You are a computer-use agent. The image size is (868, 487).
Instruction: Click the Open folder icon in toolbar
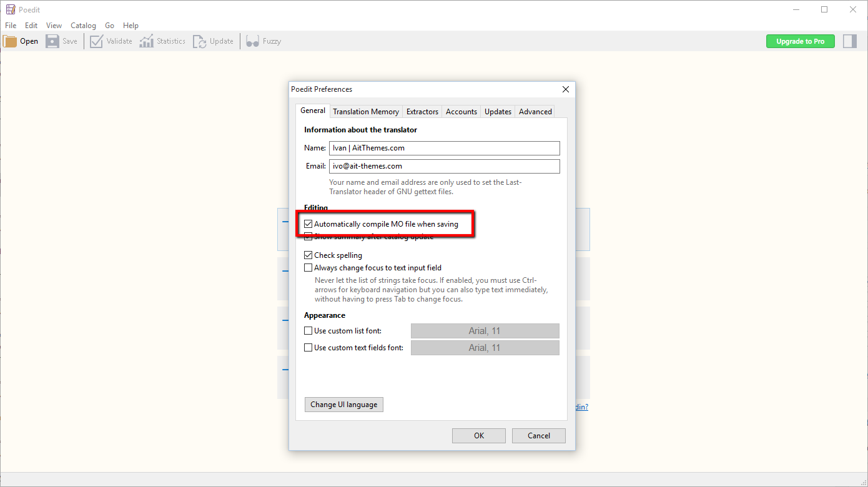[11, 41]
